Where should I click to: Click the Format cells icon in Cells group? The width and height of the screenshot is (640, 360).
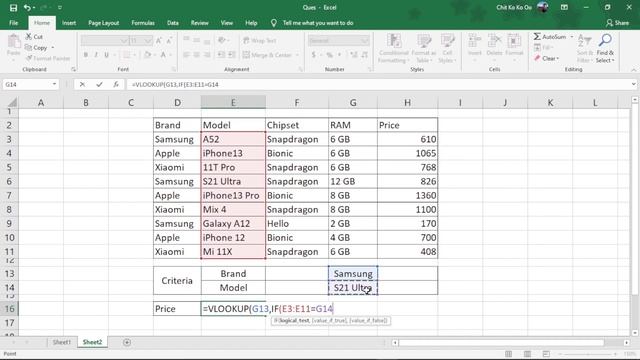(514, 41)
